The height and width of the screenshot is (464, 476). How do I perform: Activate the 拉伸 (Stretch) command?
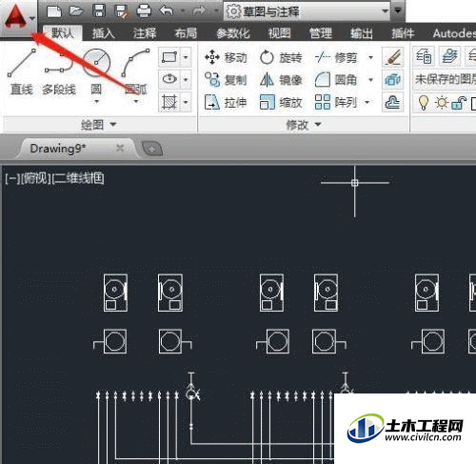point(226,102)
